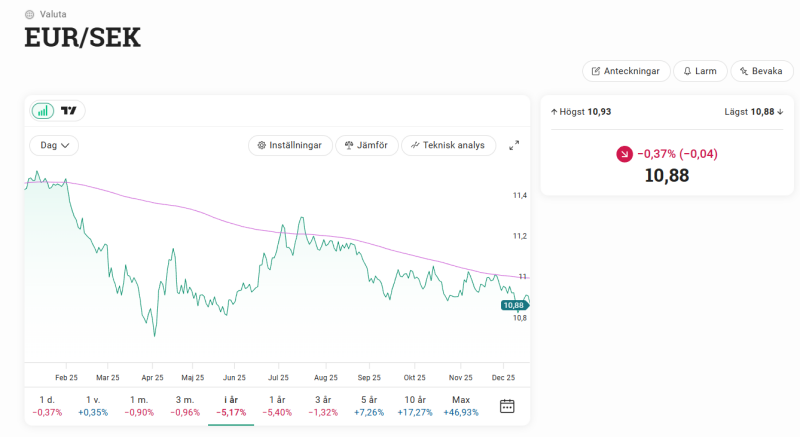800x437 pixels.
Task: Open the Dag interval dropdown
Action: click(x=54, y=145)
